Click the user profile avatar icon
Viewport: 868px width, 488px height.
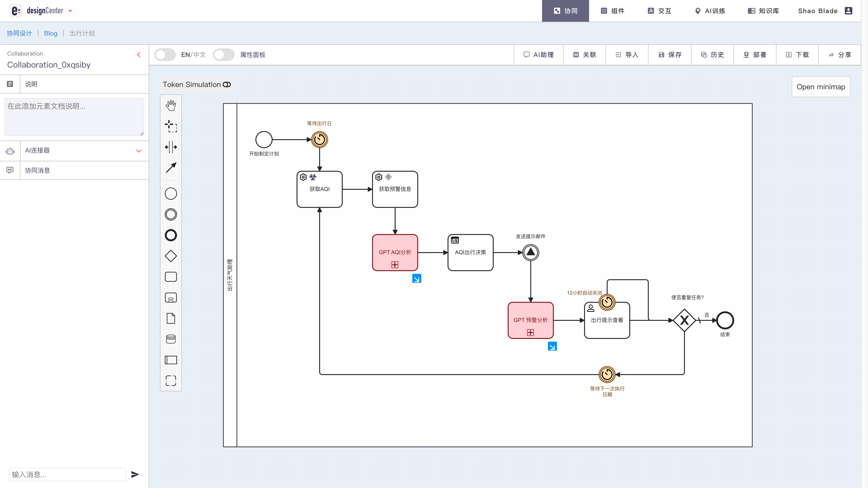tap(849, 11)
